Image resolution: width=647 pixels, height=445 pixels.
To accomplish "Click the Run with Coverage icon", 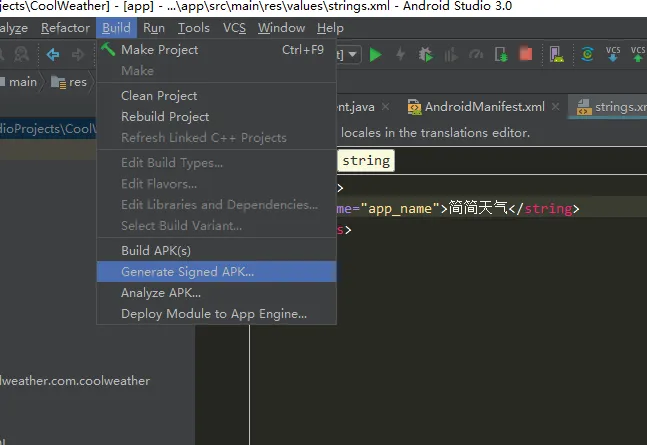I will pos(451,54).
